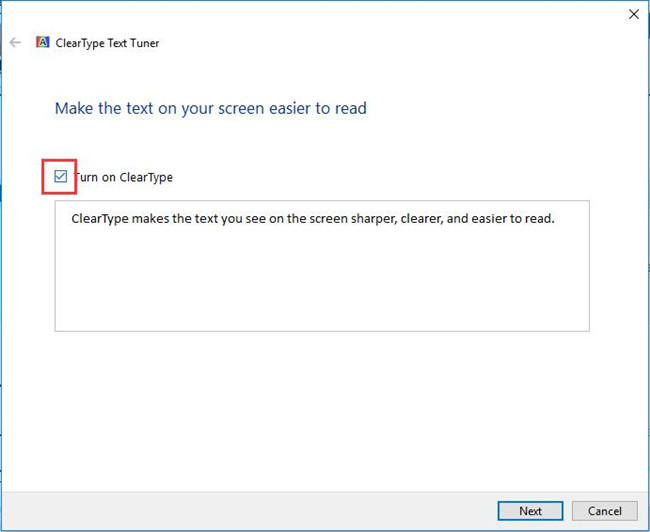Click the 'Make the text on your screen easier to read' heading
Screen dimensions: 650x532
211,108
